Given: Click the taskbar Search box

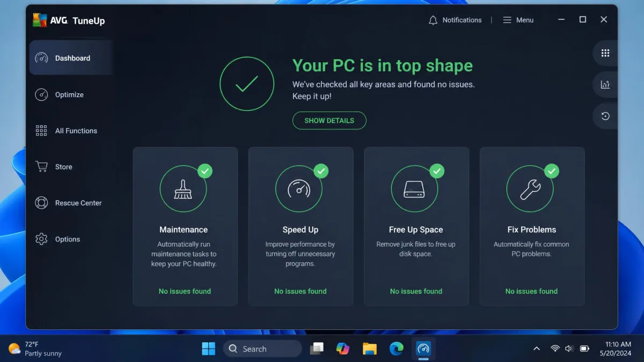Looking at the screenshot, I should click(262, 349).
